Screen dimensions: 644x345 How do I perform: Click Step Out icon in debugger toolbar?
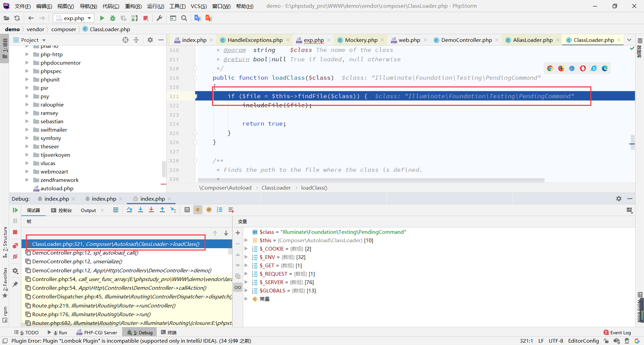pos(162,210)
